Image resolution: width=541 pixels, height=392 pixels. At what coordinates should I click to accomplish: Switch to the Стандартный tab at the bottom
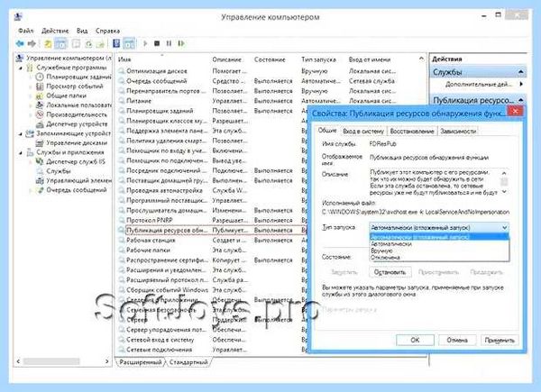pyautogui.click(x=188, y=362)
